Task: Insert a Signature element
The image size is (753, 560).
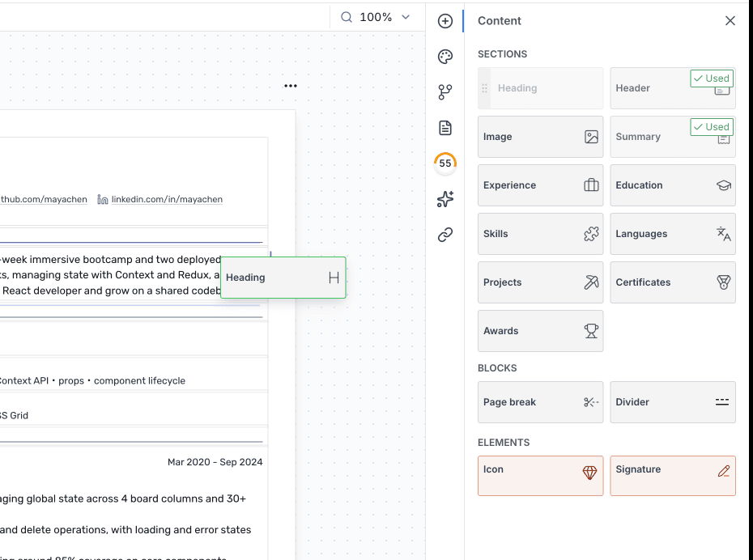Action: 673,476
